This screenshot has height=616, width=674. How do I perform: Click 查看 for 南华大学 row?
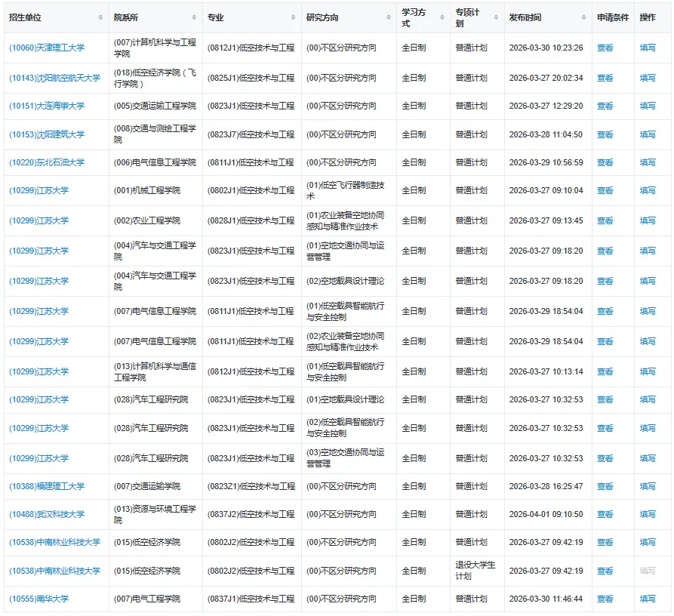click(x=605, y=599)
